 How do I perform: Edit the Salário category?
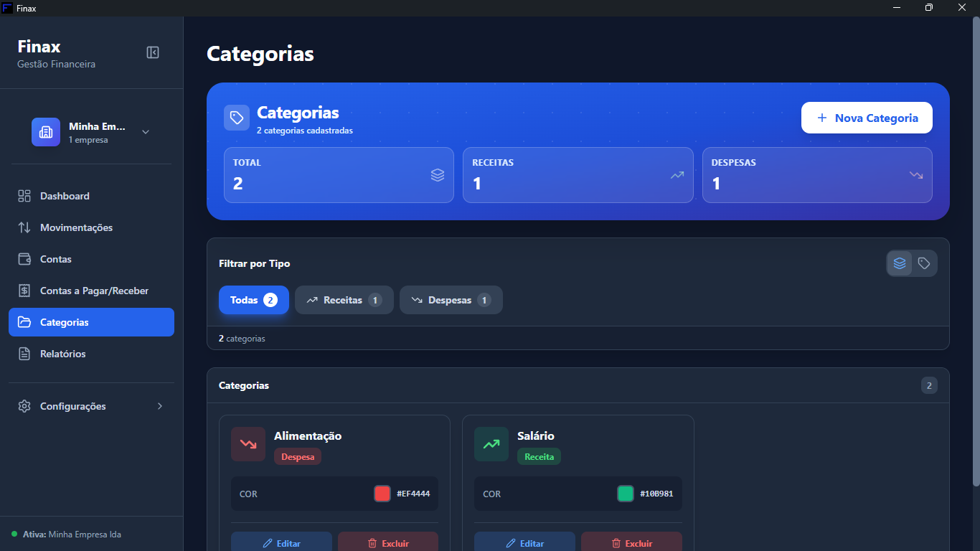tap(524, 543)
